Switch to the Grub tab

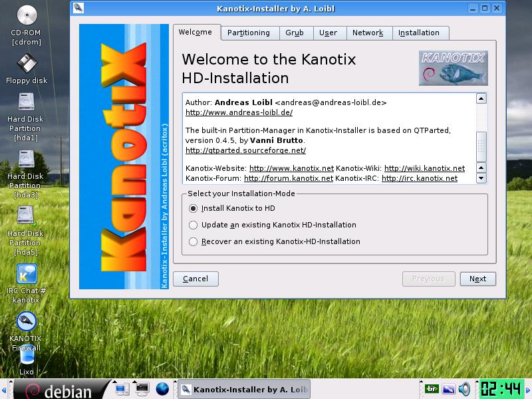point(296,33)
